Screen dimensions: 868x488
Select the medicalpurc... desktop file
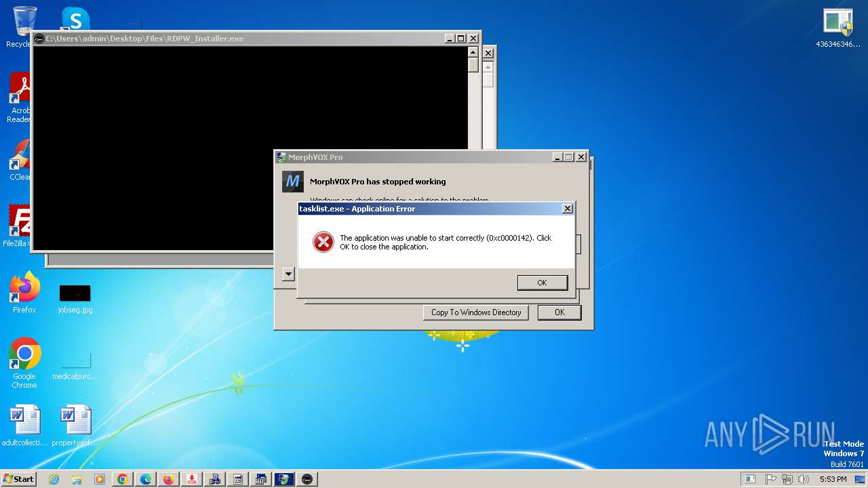coord(75,365)
